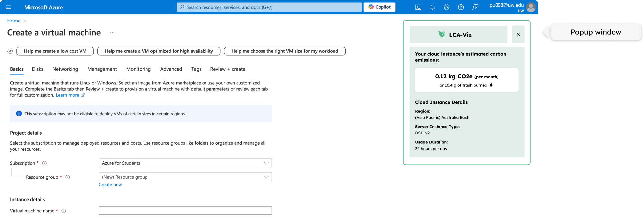644x218 pixels.
Task: Open the Azure portal hamburger menu
Action: (x=9, y=7)
